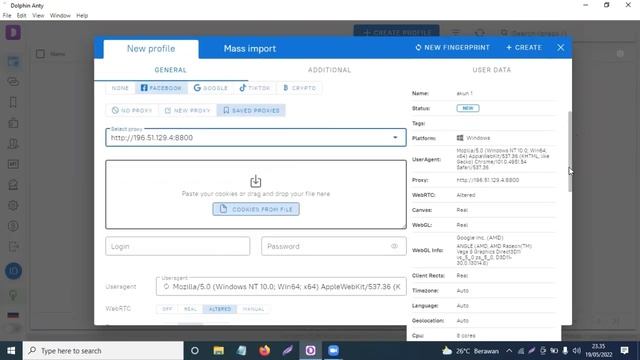The image size is (640, 360).
Task: Click the taskbar search box
Action: click(x=103, y=351)
